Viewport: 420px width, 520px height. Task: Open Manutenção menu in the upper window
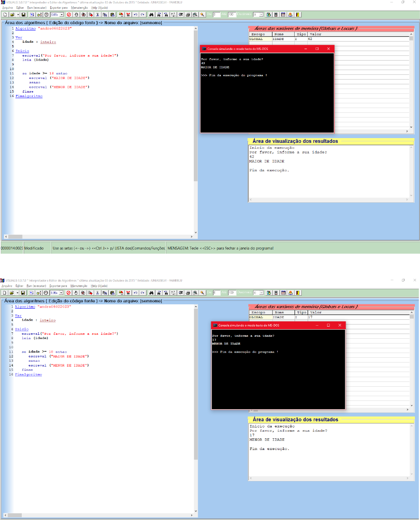click(x=79, y=8)
